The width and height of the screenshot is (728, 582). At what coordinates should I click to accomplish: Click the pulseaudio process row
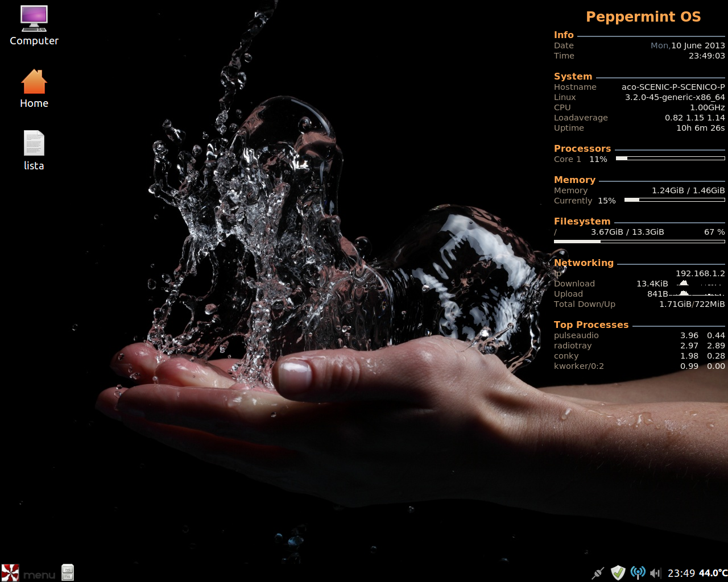click(x=639, y=335)
